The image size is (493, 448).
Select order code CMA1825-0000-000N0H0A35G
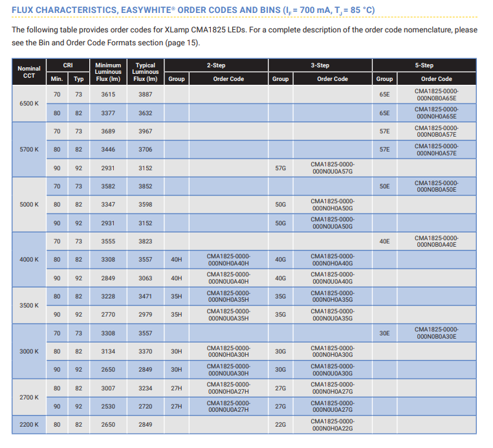pyautogui.click(x=333, y=297)
